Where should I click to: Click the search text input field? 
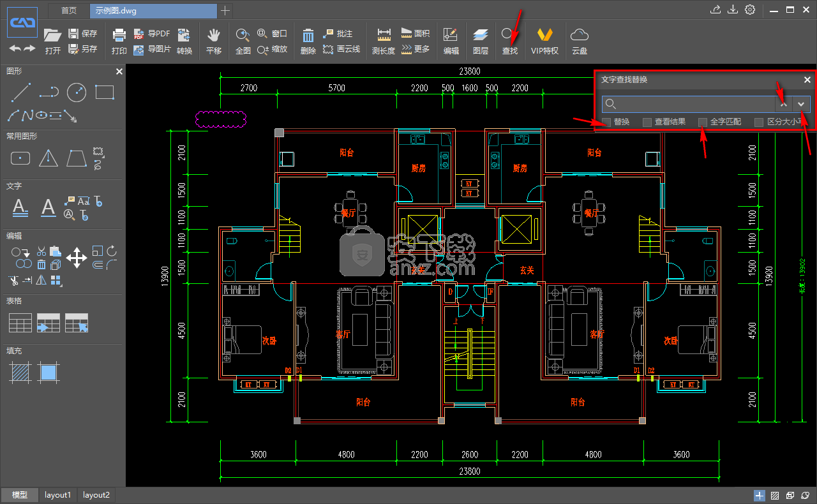pos(689,104)
